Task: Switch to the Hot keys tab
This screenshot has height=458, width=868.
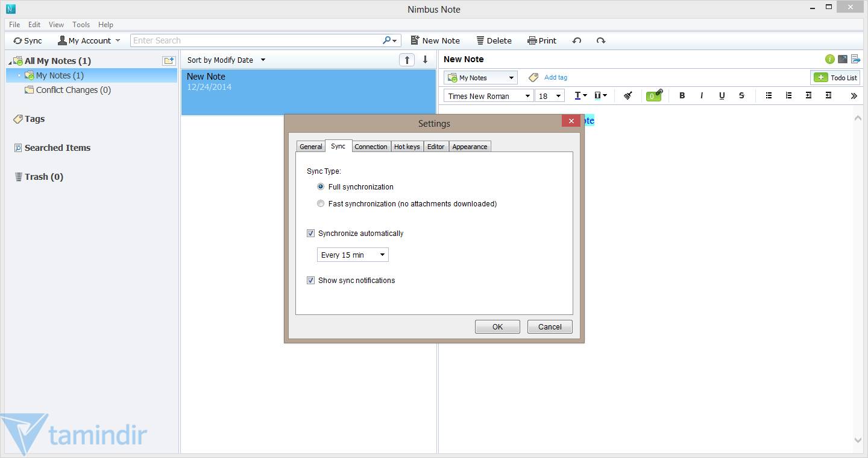Action: click(x=407, y=147)
